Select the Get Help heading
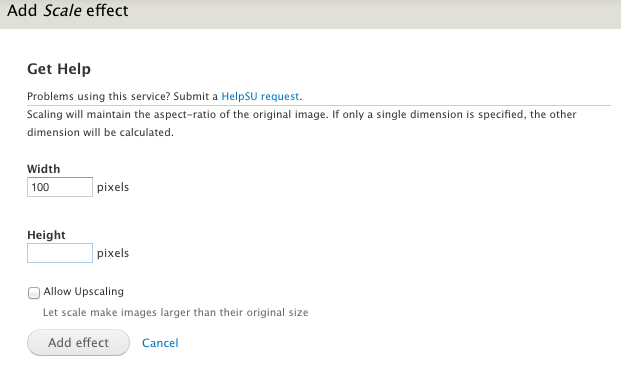 (x=59, y=69)
